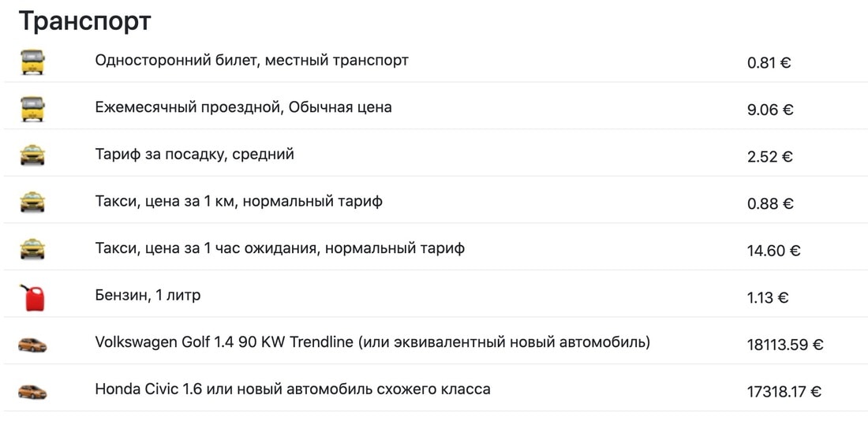This screenshot has width=868, height=421.
Task: Click the taxi icon for price per 1 км
Action: (32, 202)
